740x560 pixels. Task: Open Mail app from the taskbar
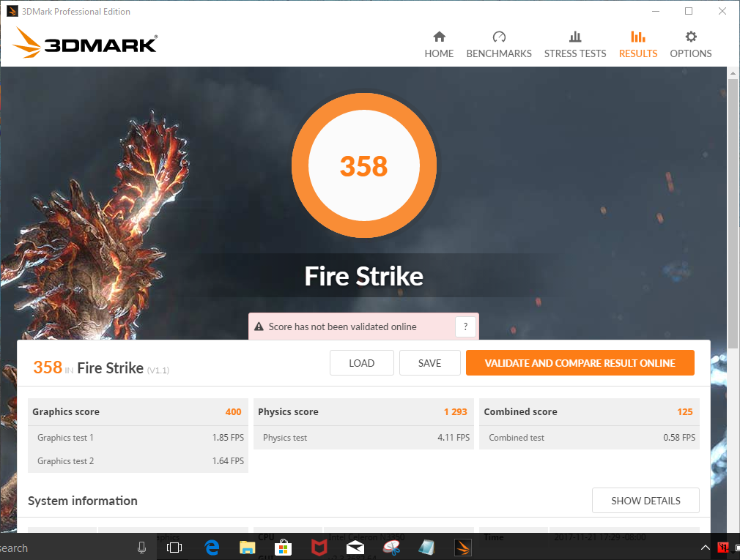coord(355,548)
